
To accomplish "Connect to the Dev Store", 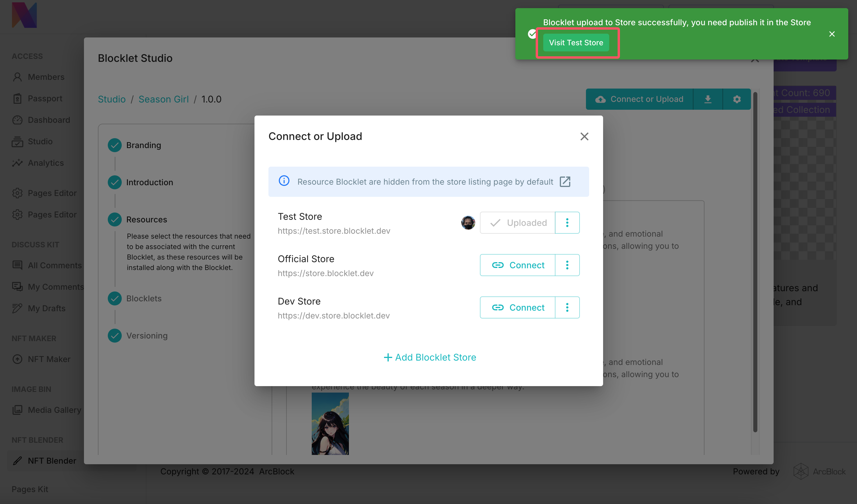I will coord(518,307).
